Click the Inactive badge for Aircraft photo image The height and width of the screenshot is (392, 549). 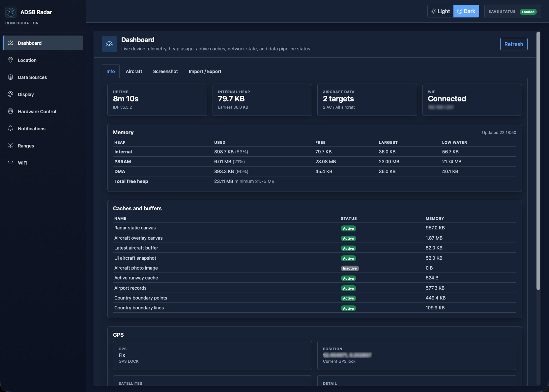pyautogui.click(x=350, y=268)
